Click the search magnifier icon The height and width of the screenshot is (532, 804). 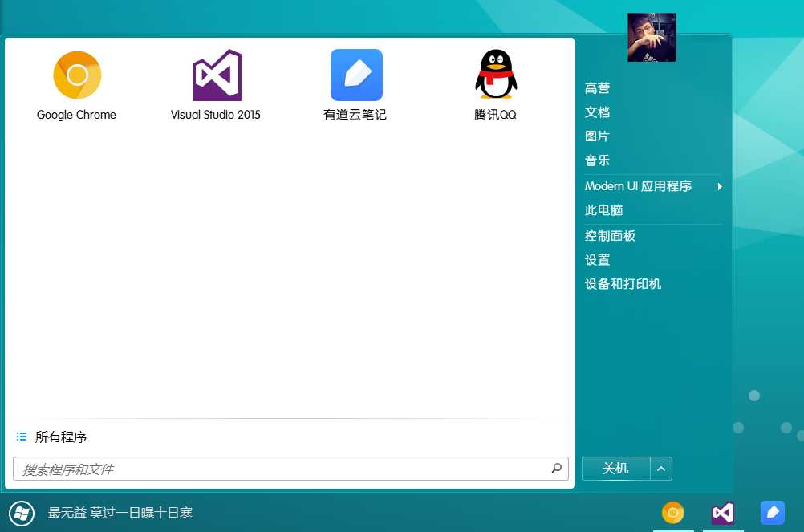pos(556,468)
